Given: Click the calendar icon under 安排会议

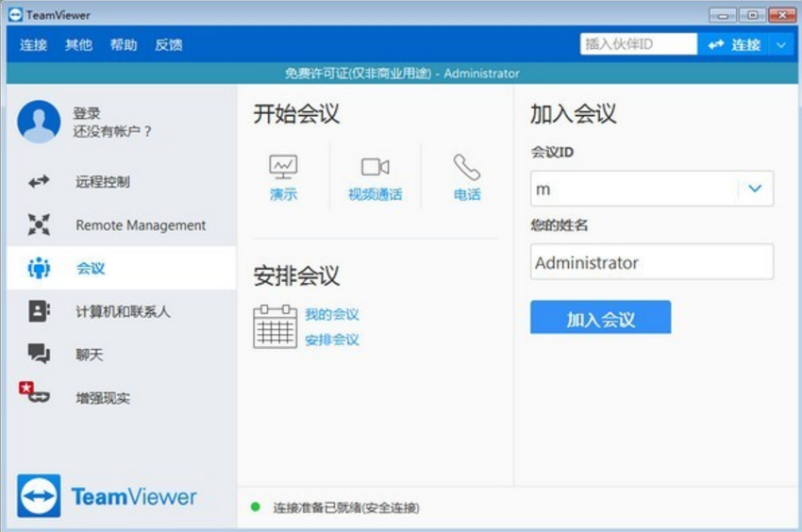Looking at the screenshot, I should (x=275, y=326).
